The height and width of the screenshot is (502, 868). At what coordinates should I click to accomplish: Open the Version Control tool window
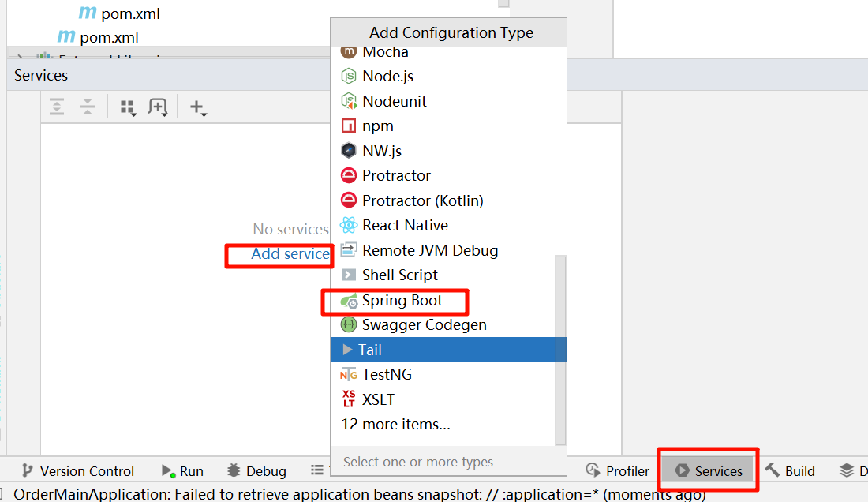[x=78, y=471]
